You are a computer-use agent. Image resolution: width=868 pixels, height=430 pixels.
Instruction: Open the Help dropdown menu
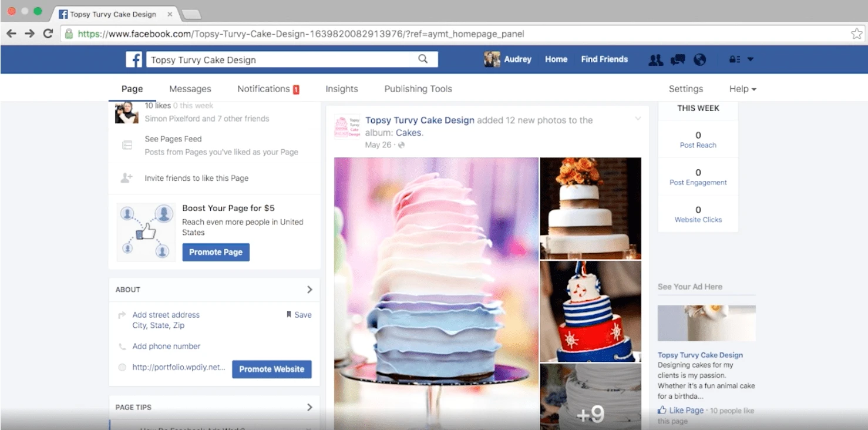pyautogui.click(x=742, y=89)
